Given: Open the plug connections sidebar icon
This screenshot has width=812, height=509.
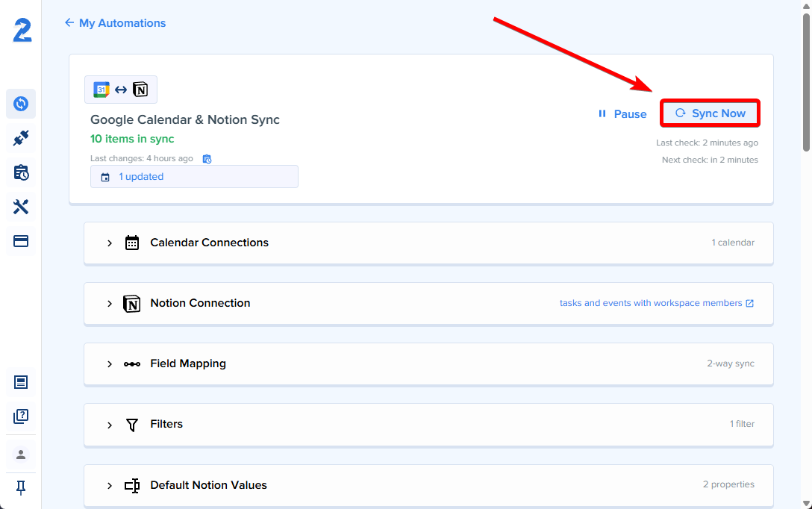Looking at the screenshot, I should [x=21, y=138].
